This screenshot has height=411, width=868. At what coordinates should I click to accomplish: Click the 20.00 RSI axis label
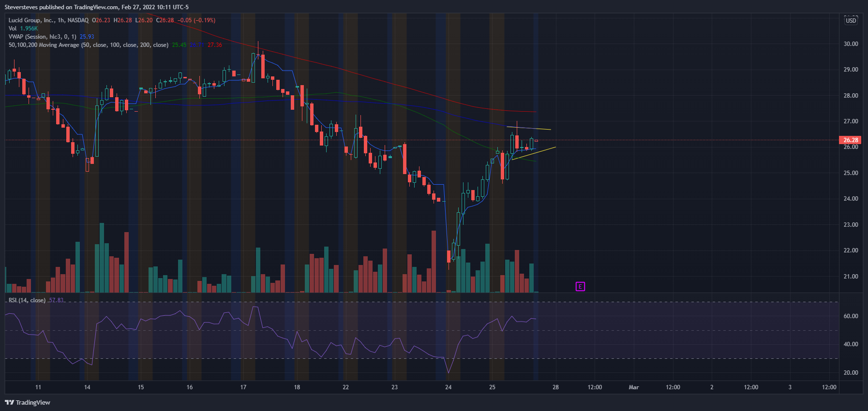click(x=851, y=373)
